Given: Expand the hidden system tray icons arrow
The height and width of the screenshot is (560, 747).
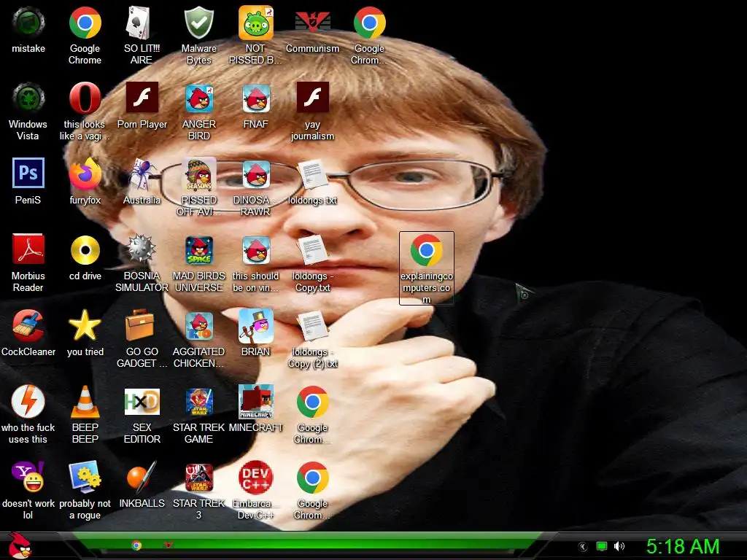Looking at the screenshot, I should click(x=583, y=547).
